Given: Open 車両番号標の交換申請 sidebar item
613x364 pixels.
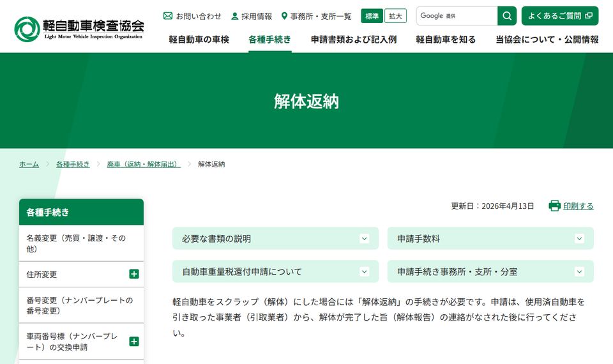Looking at the screenshot, I should pyautogui.click(x=81, y=341).
